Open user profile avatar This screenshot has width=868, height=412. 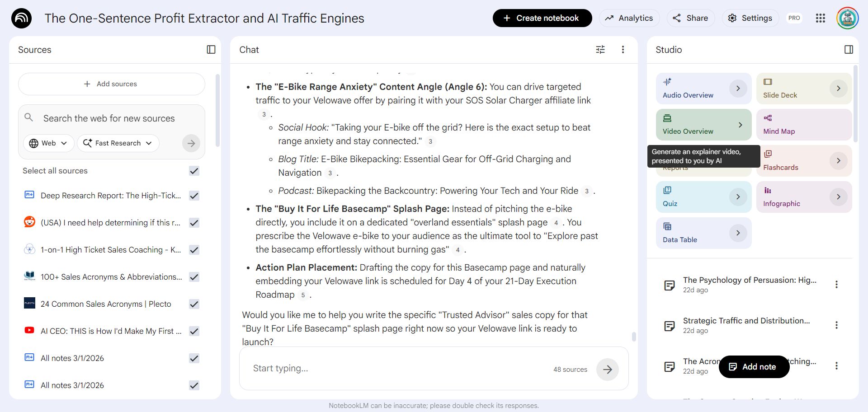click(847, 18)
